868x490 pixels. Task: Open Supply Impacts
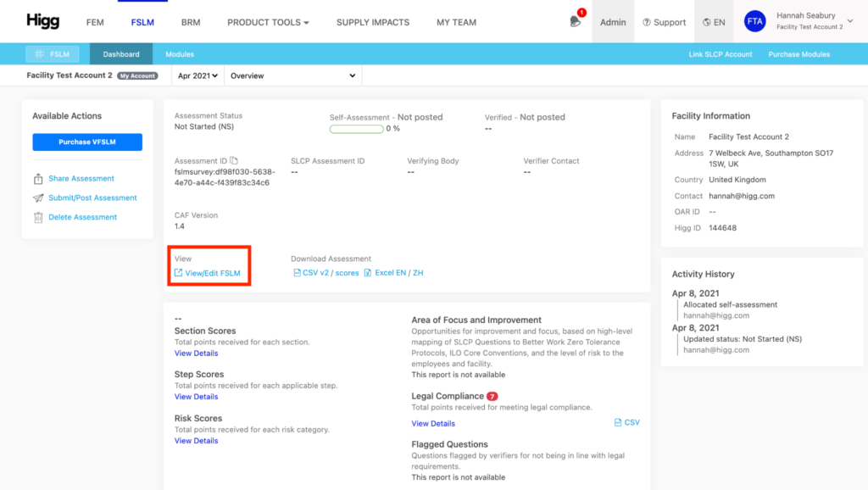click(373, 22)
